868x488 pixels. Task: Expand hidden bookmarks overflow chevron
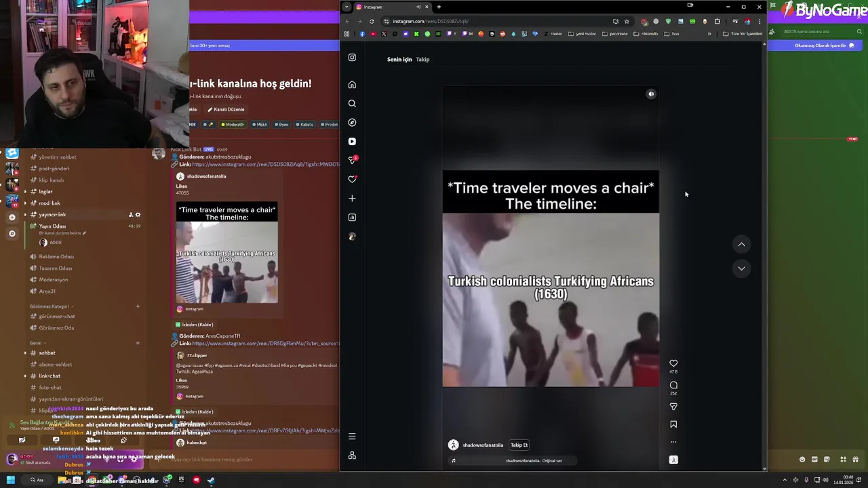(x=709, y=34)
